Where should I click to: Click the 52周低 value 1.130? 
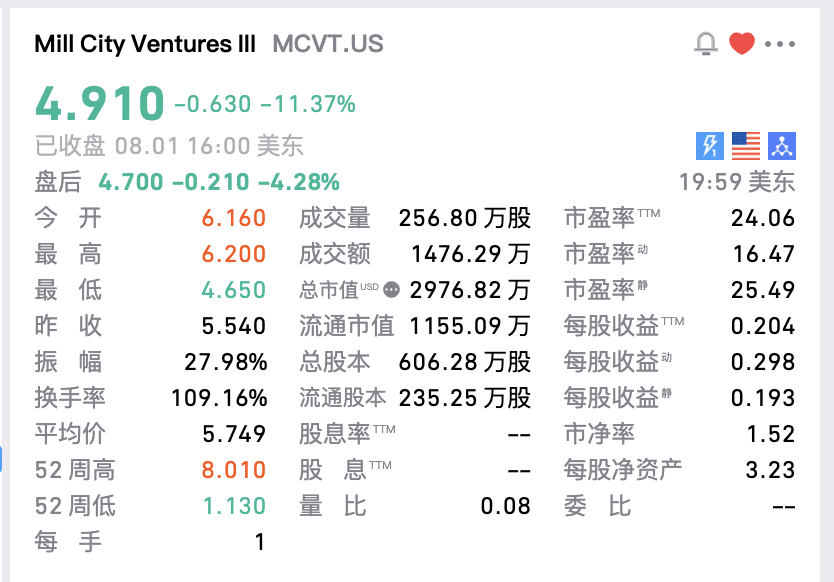[232, 506]
